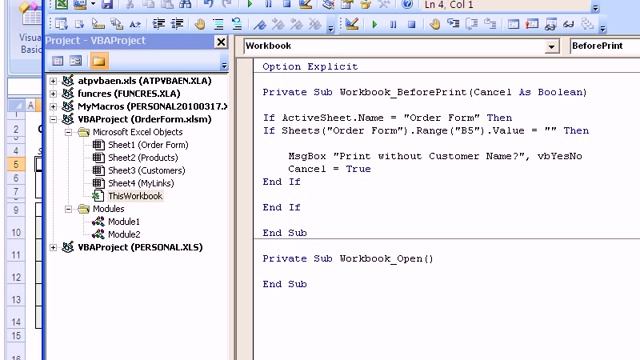Open Standard toolbar options arrow
The width and height of the screenshot is (640, 360).
coord(596,8)
